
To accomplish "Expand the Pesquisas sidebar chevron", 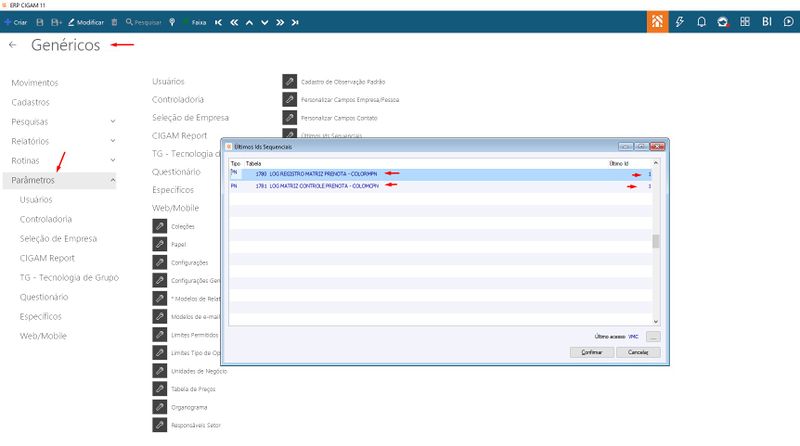I will coord(113,121).
